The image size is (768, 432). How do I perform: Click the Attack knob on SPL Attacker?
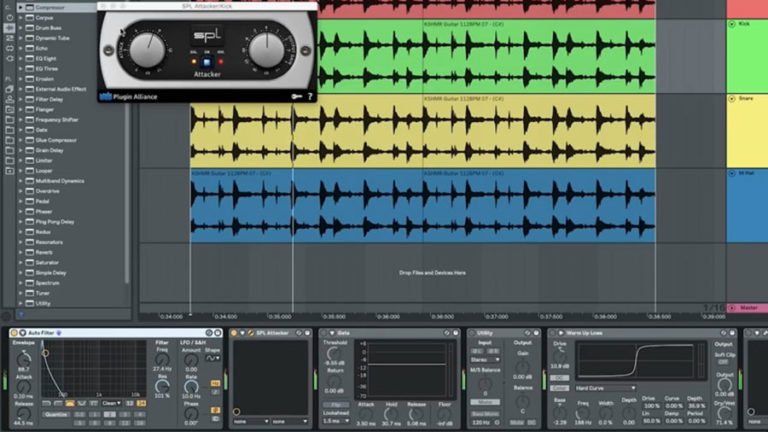147,47
